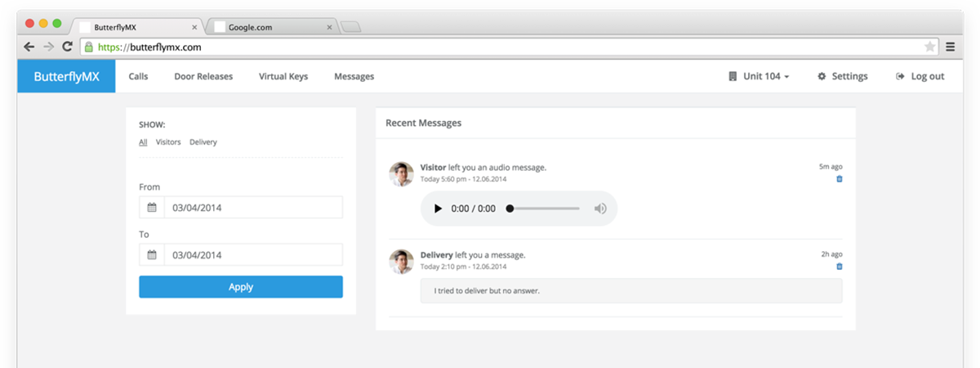Click the "5m ago" timestamp
This screenshot has width=980, height=368.
(831, 167)
